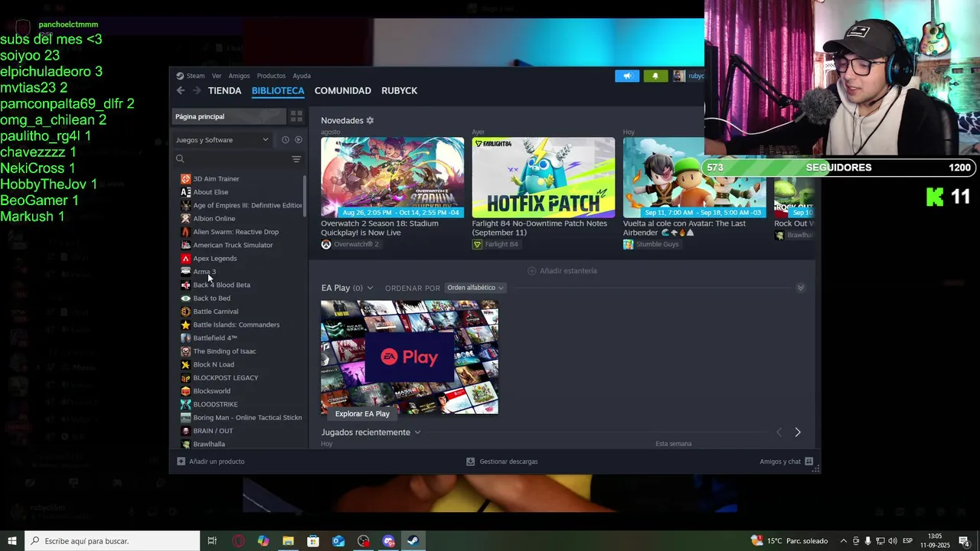Click the Apex Legends game icon
Viewport: 980px width, 551px height.
pos(185,258)
